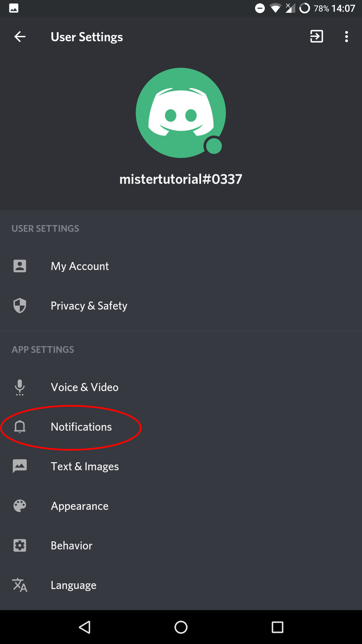The height and width of the screenshot is (644, 362).
Task: Click the Notifications bell icon
Action: (20, 427)
